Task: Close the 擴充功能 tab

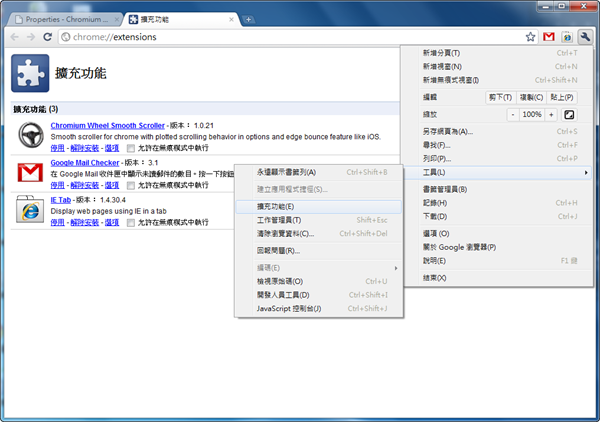Action: pos(232,20)
